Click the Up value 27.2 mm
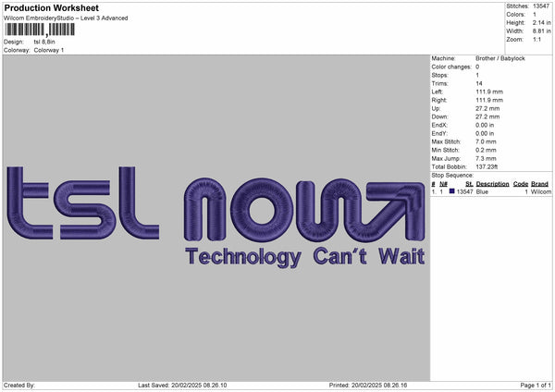The width and height of the screenshot is (555, 392). point(487,108)
